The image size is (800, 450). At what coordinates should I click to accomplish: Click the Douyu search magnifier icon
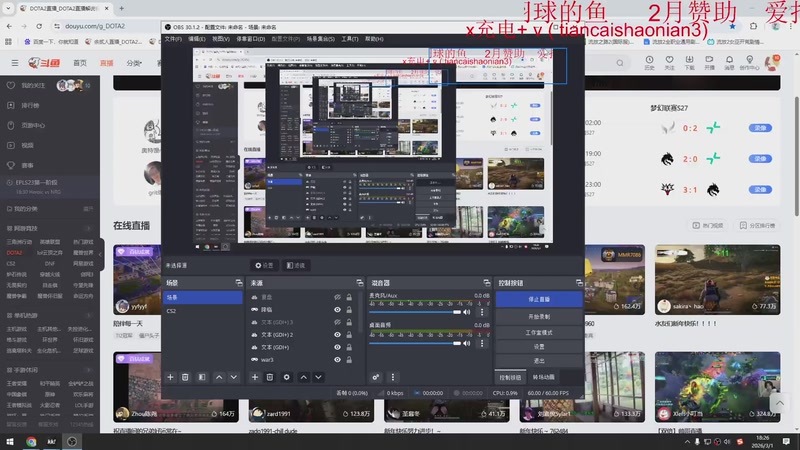pos(620,63)
